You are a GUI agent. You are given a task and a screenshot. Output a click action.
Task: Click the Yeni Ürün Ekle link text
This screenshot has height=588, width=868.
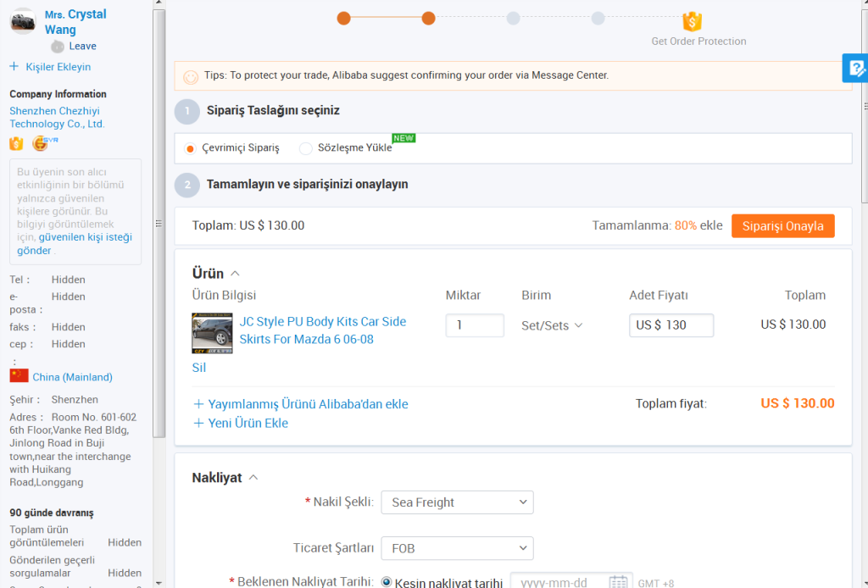point(248,423)
